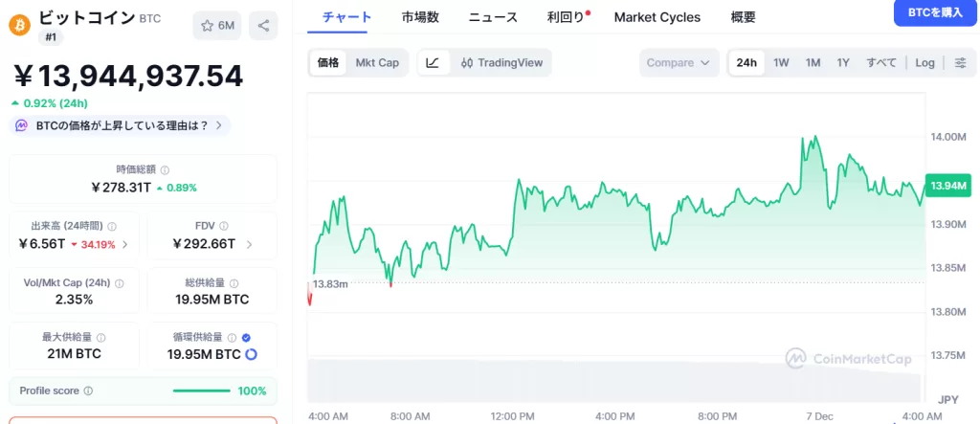
Task: Switch to the line chart icon
Action: pyautogui.click(x=433, y=63)
